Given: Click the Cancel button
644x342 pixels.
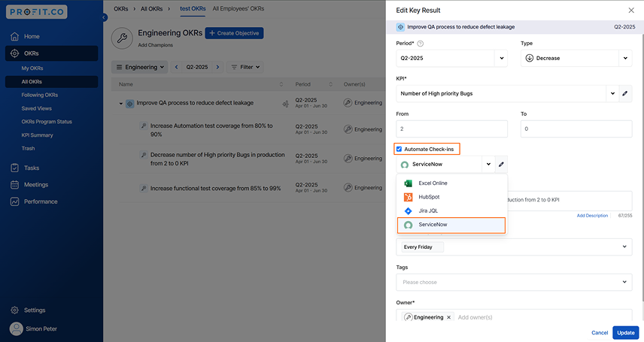Looking at the screenshot, I should pyautogui.click(x=600, y=333).
